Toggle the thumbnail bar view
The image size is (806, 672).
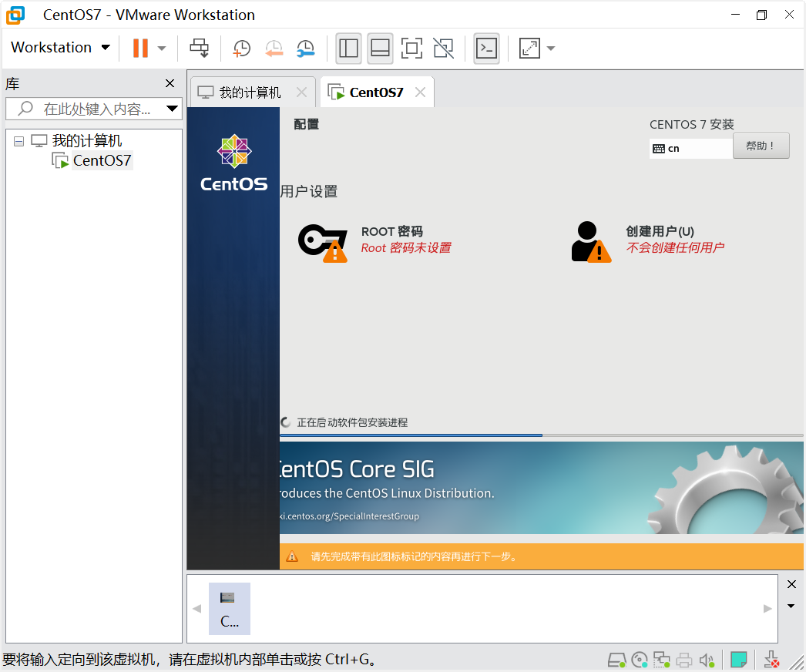pos(381,49)
